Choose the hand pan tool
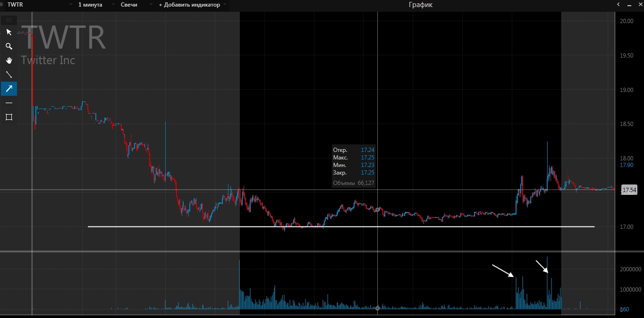 click(x=8, y=60)
